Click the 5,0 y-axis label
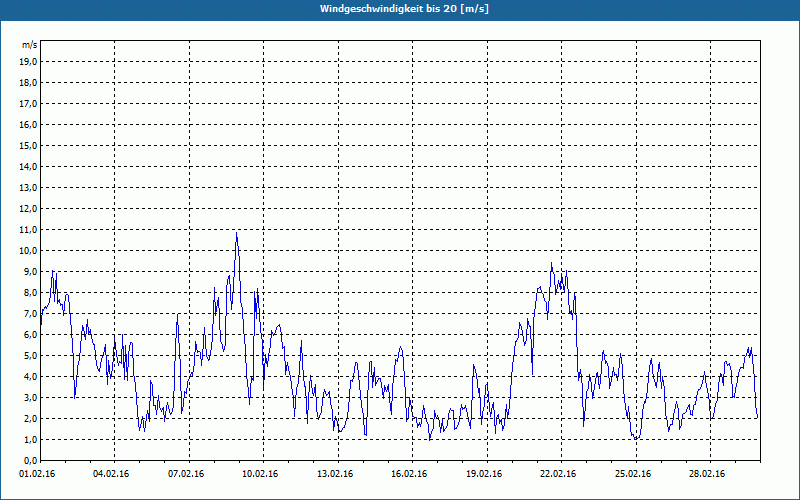The height and width of the screenshot is (500, 800). coord(30,355)
